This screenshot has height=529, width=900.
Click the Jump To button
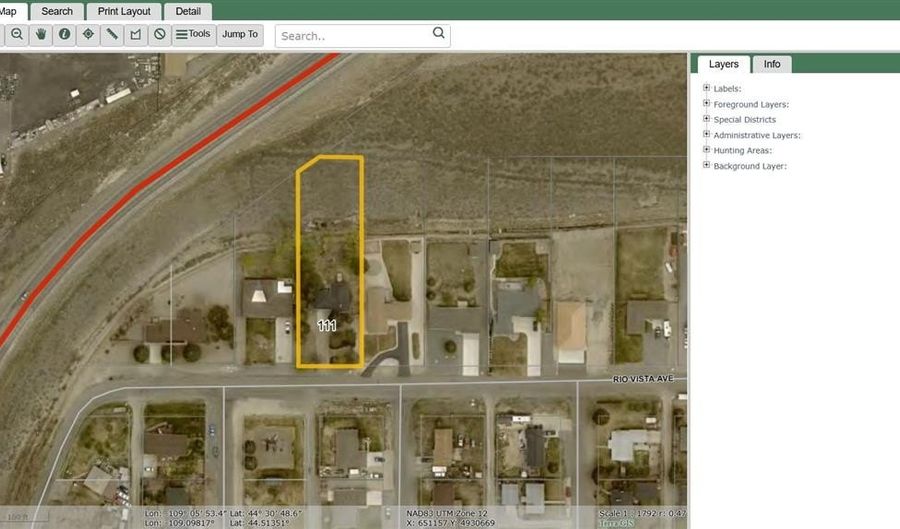click(x=240, y=34)
